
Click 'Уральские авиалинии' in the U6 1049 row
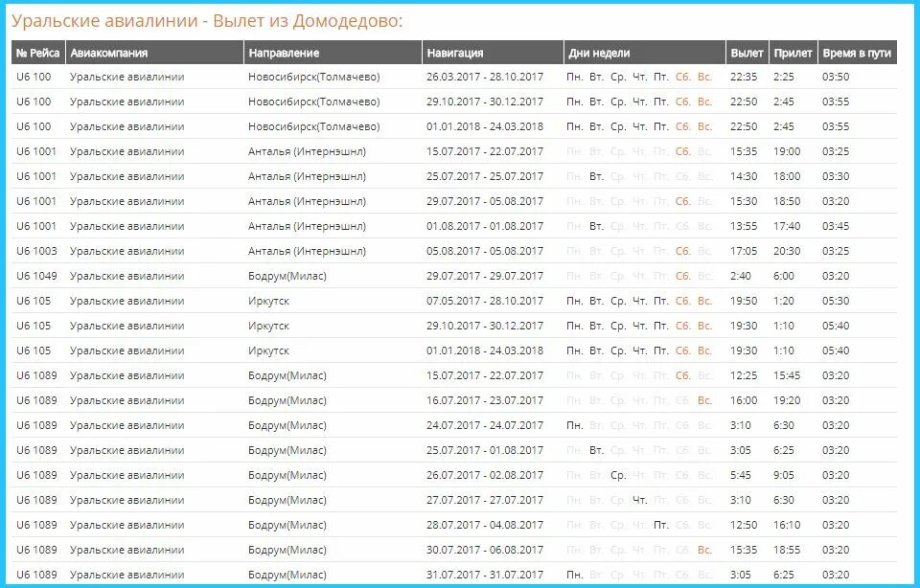[126, 276]
